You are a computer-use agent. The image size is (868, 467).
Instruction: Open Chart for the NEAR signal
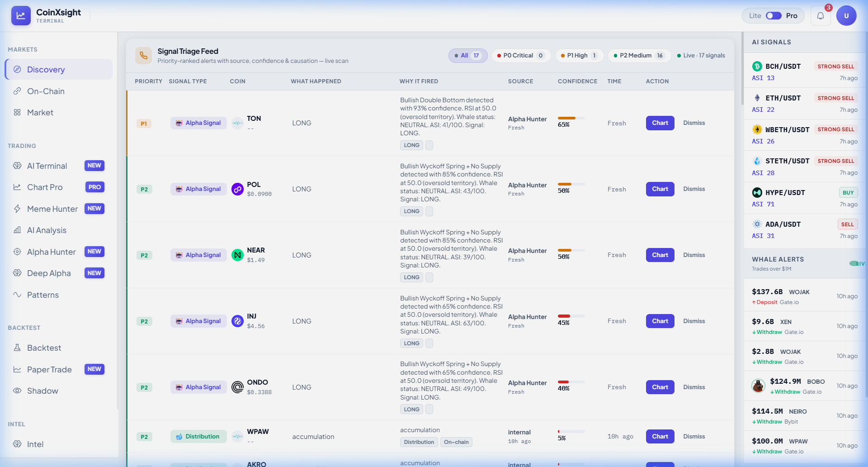[x=660, y=255]
